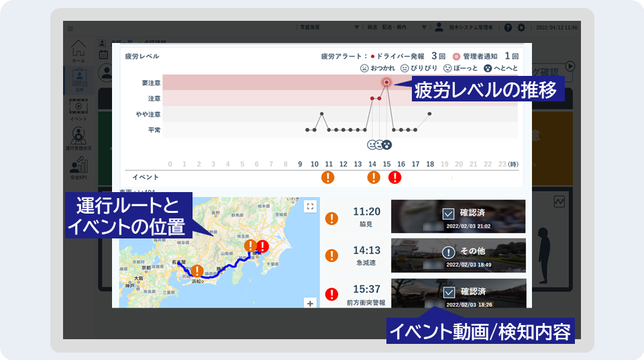The image size is (644, 360).
Task: Open the 15:37 前方衝突警報 event thumbnail
Action: [x=458, y=294]
